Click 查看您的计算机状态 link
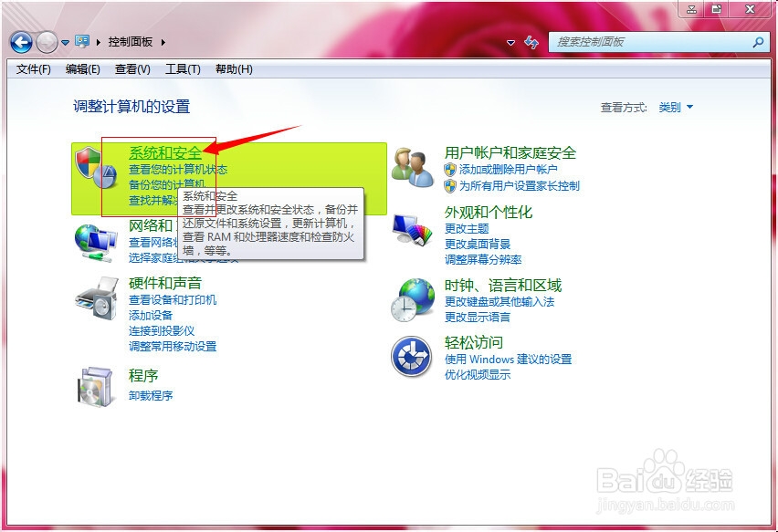Viewport: 778px width, 532px height. point(178,170)
